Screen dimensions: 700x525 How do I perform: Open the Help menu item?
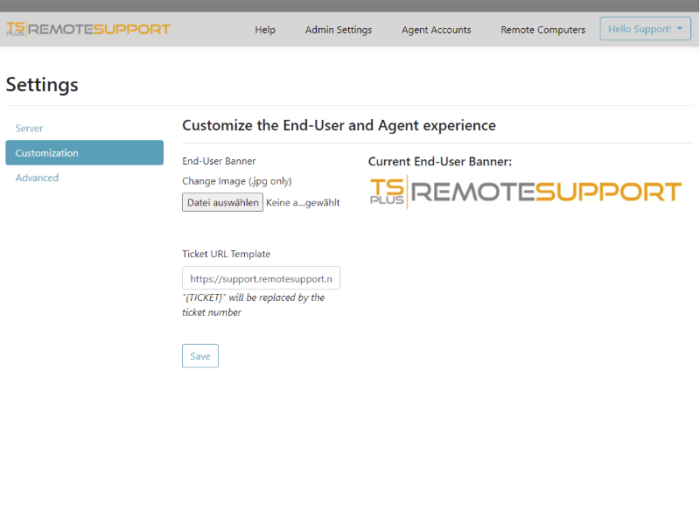265,29
